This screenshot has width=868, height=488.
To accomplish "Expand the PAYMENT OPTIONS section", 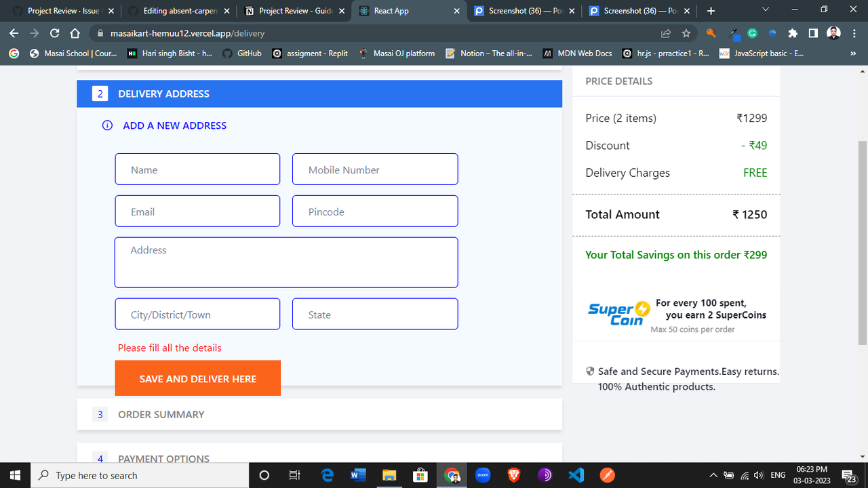I will click(x=319, y=453).
